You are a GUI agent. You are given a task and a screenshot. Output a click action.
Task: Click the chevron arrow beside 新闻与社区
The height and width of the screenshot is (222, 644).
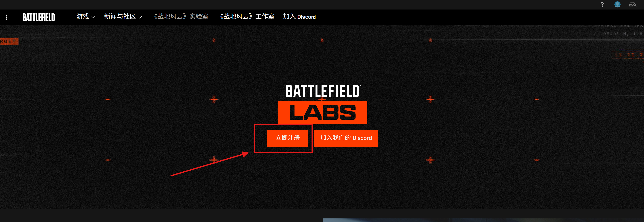140,17
